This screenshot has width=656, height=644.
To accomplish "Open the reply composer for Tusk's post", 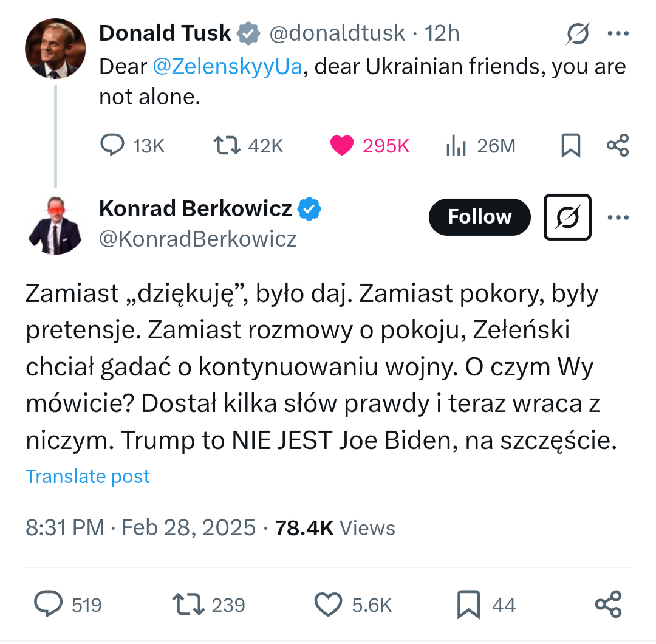I will tap(112, 145).
